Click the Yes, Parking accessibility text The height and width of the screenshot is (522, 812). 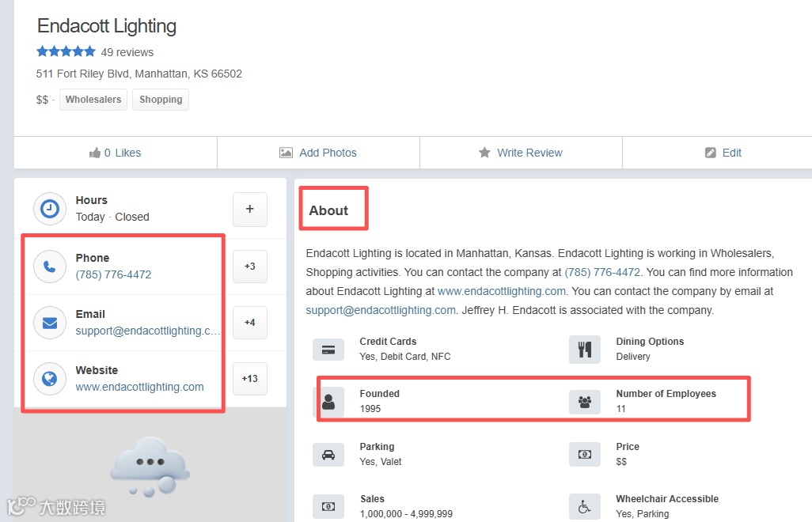point(642,514)
